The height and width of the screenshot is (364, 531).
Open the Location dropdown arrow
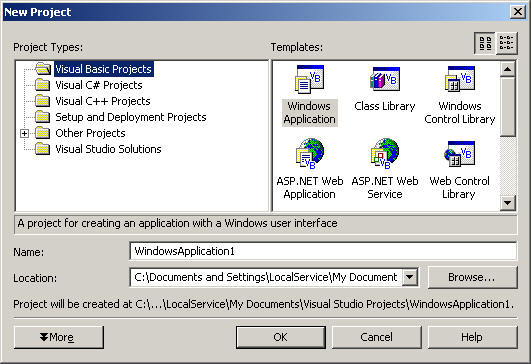(410, 277)
